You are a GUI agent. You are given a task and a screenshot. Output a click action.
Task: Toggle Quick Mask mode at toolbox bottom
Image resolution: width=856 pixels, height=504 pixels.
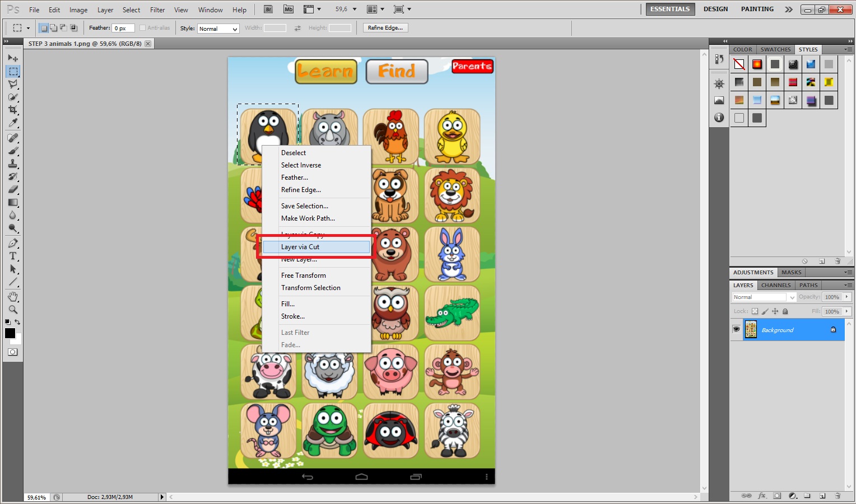[13, 352]
